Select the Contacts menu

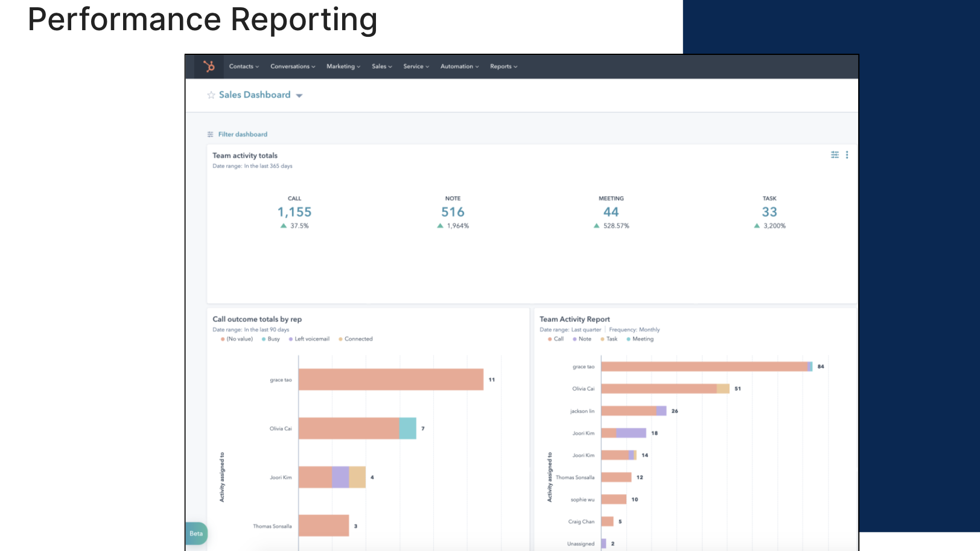pyautogui.click(x=244, y=66)
